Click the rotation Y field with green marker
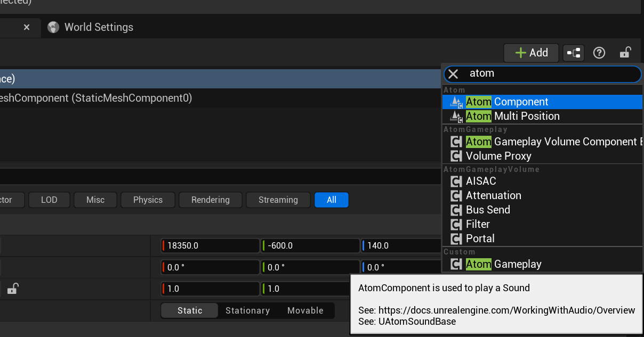 tap(310, 267)
